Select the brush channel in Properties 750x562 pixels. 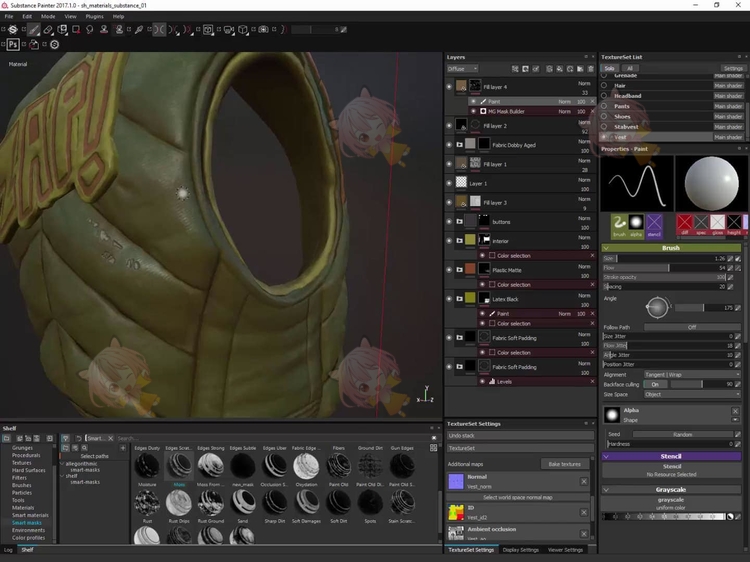click(x=619, y=226)
